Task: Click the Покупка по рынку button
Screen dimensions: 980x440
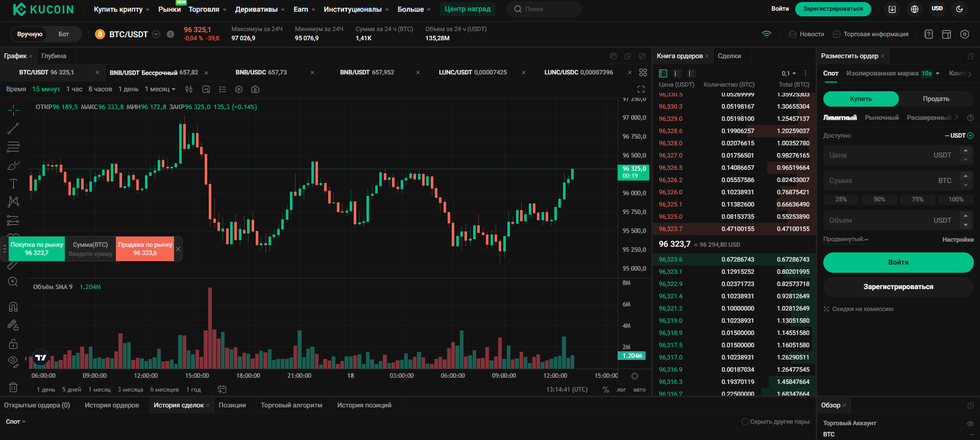Action: pos(37,249)
